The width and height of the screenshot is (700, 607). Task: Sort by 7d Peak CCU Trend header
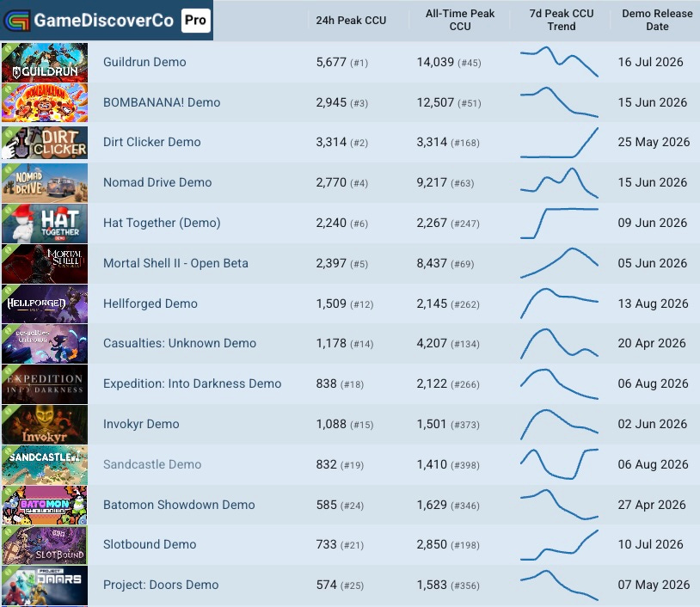pos(562,20)
